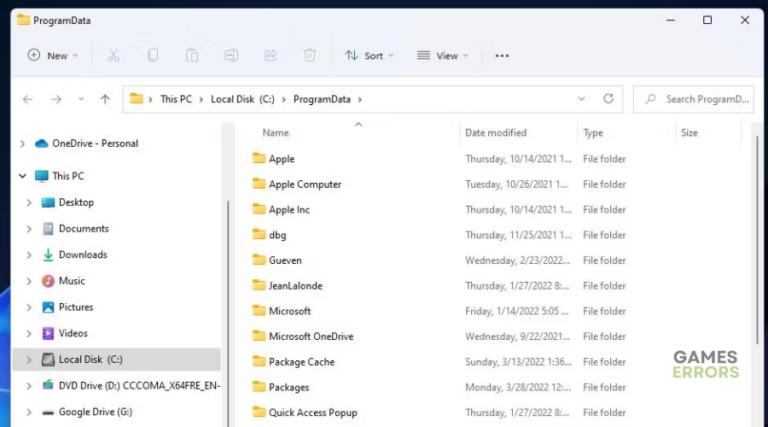Select the Microsoft OneDrive folder
The image size is (768, 427).
[310, 337]
